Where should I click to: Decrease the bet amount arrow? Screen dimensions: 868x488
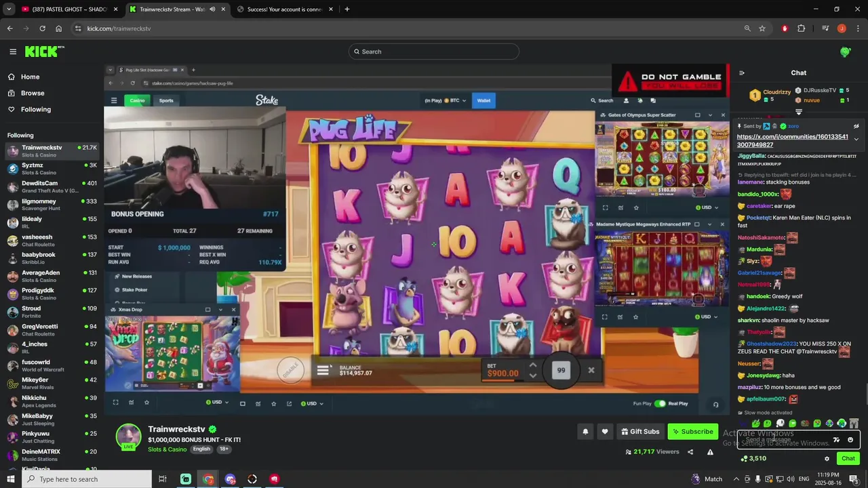pos(532,375)
